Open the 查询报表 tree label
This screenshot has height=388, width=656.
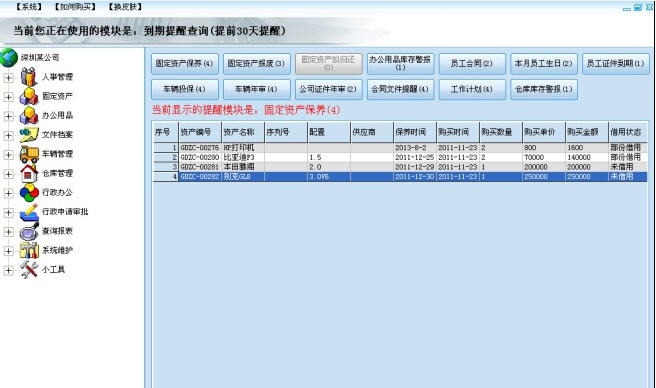point(57,231)
